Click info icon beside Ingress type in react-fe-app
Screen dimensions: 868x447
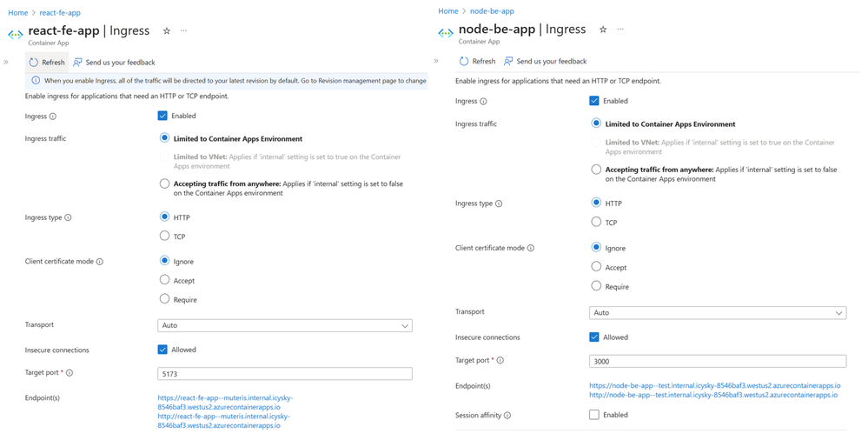[x=68, y=217]
